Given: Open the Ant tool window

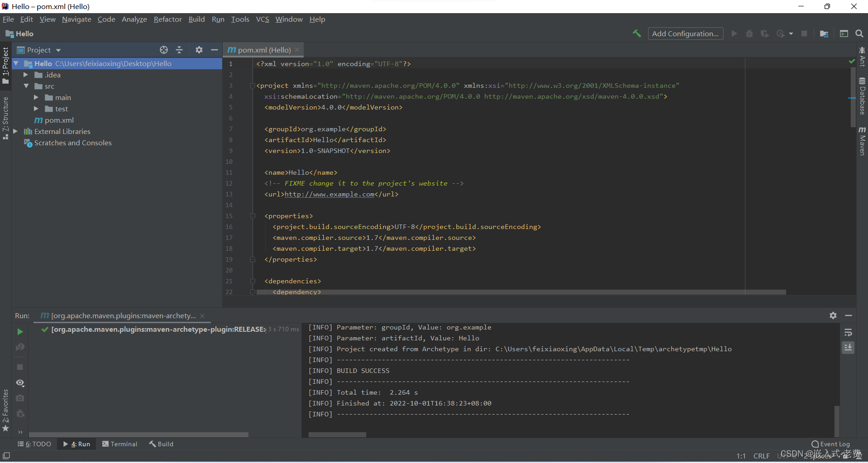Looking at the screenshot, I should click(x=862, y=57).
